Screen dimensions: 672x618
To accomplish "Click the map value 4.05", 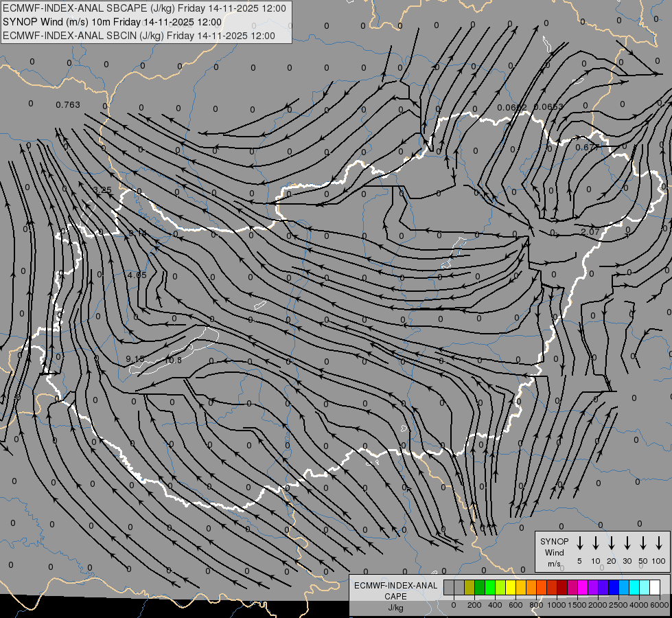I will (137, 275).
